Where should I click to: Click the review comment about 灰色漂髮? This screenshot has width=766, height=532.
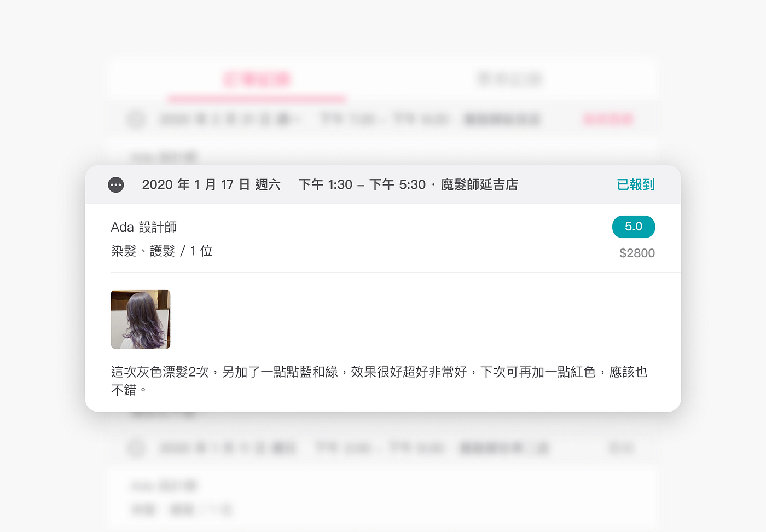tap(379, 381)
